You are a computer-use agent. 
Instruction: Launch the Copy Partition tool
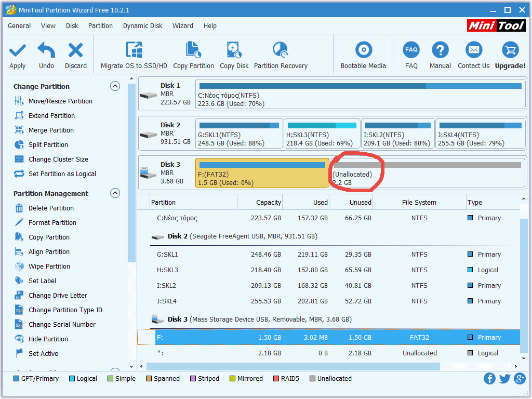tap(193, 51)
